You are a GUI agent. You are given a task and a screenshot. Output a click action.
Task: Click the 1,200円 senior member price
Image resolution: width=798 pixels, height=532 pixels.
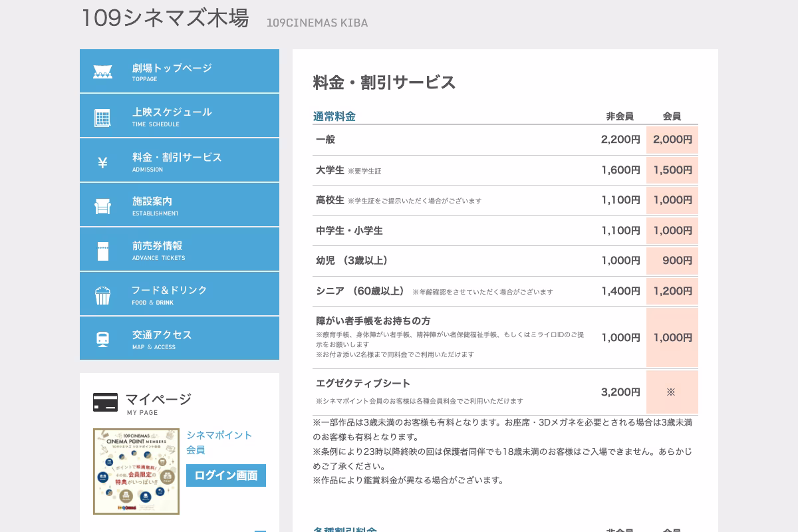672,291
